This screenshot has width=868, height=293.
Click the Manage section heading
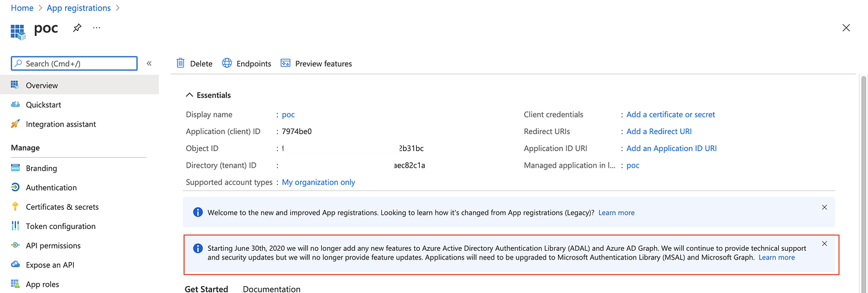pos(25,148)
